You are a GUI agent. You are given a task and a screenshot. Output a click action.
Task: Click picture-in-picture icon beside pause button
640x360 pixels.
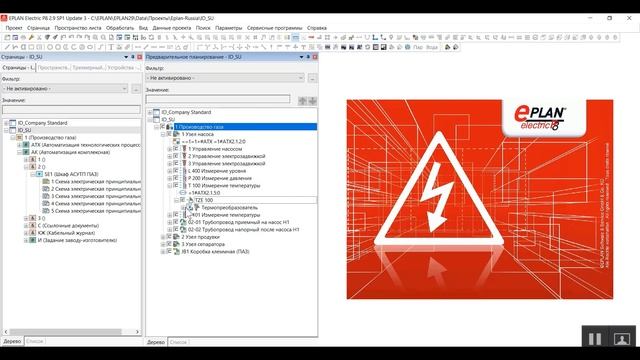(622, 339)
